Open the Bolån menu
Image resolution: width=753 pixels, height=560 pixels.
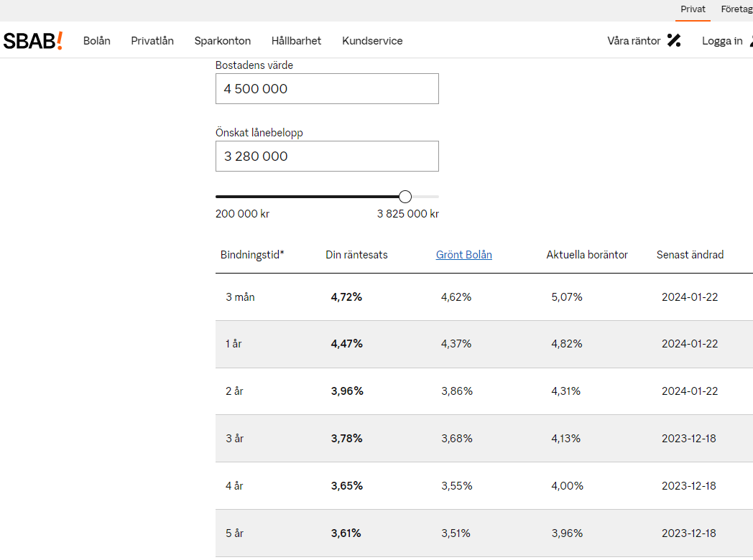click(x=96, y=41)
